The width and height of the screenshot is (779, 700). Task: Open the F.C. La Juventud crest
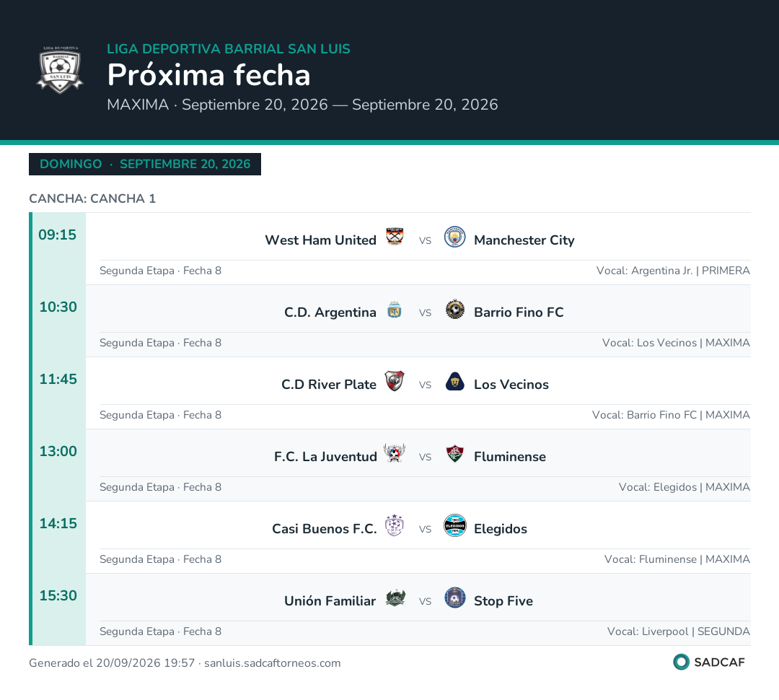[395, 453]
